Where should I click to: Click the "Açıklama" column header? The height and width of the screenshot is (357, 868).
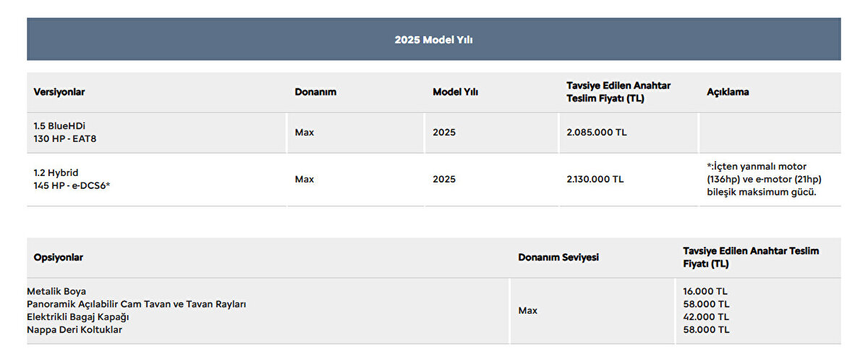click(x=728, y=92)
